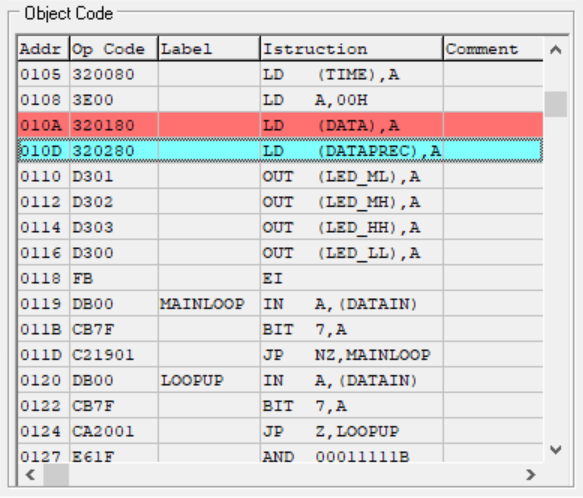Select the OUT (LED_ML),A row

pos(280,176)
